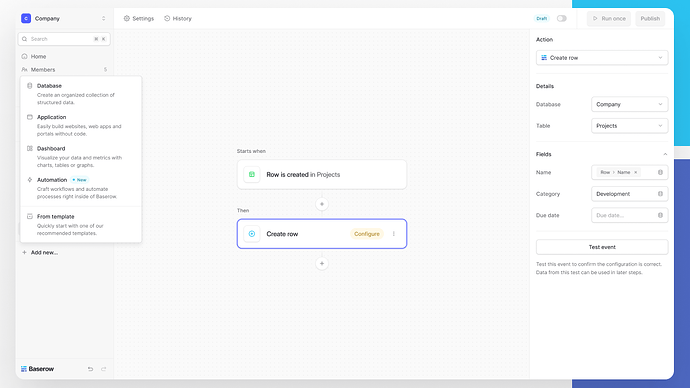Click the Run once button
The height and width of the screenshot is (388, 690).
point(609,18)
